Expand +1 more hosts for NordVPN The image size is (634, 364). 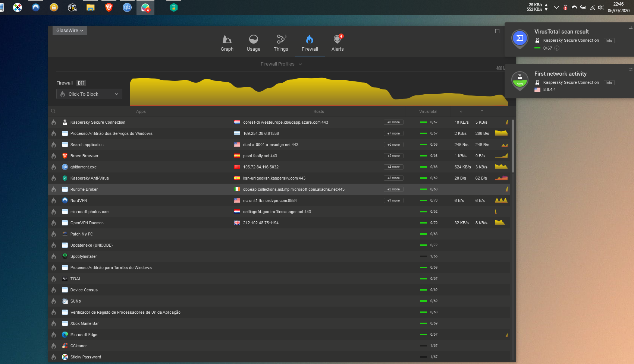tap(393, 200)
